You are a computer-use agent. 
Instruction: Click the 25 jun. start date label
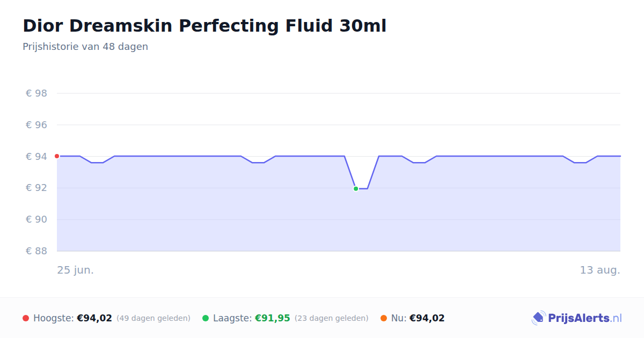[x=76, y=270]
